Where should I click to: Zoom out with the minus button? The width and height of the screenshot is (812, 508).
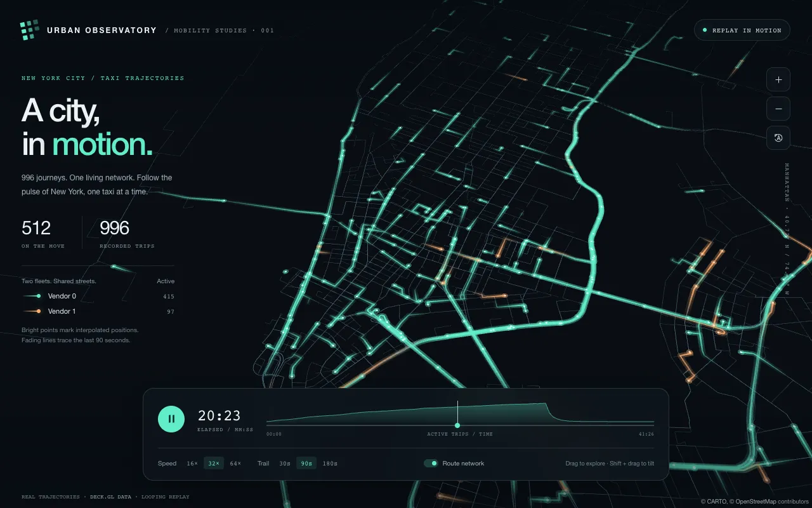pos(778,109)
